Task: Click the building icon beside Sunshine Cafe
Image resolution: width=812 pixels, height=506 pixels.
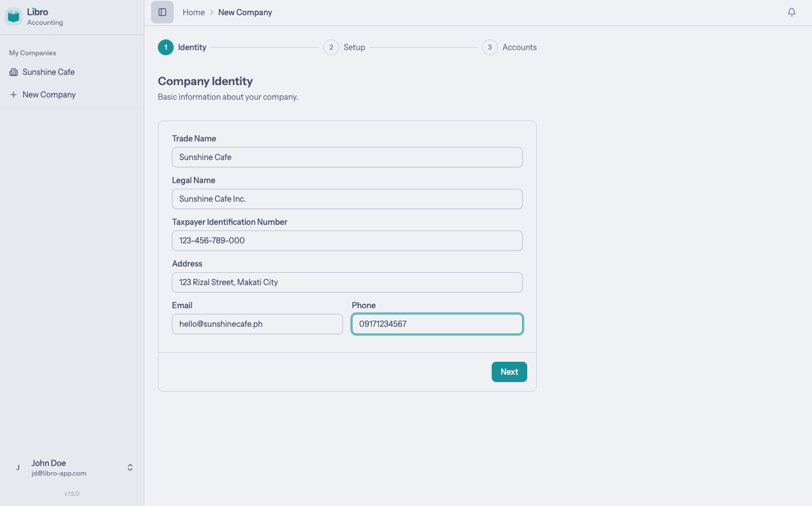Action: click(x=14, y=72)
